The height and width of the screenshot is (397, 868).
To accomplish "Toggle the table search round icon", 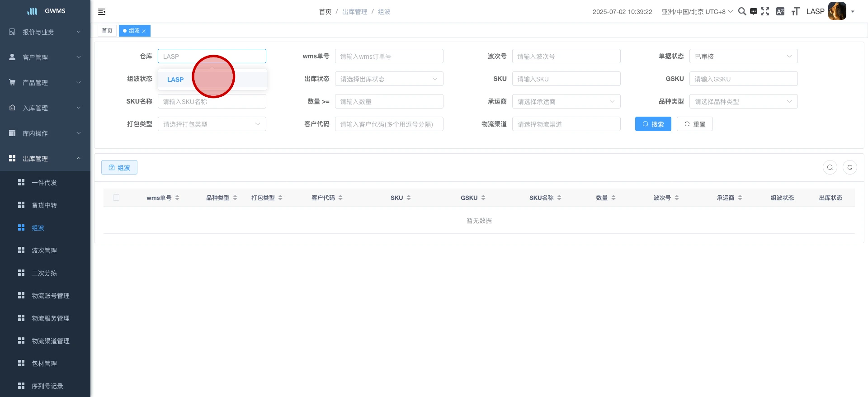I will coord(830,167).
